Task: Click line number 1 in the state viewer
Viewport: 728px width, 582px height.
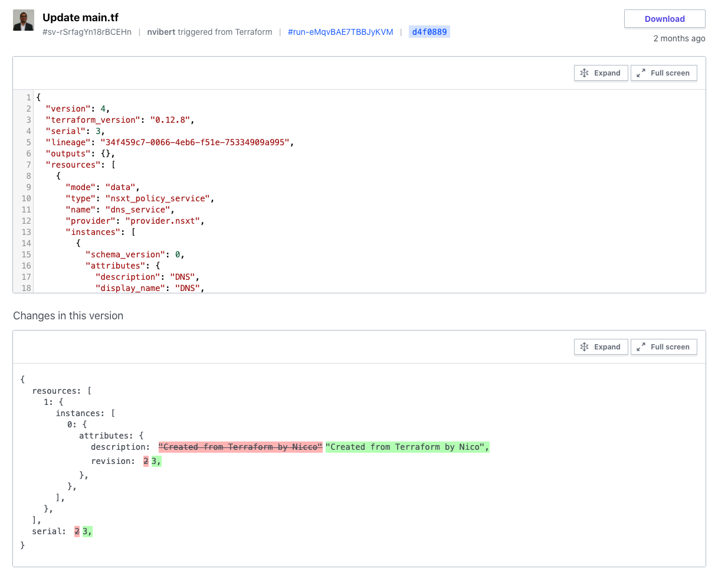Action: point(28,97)
